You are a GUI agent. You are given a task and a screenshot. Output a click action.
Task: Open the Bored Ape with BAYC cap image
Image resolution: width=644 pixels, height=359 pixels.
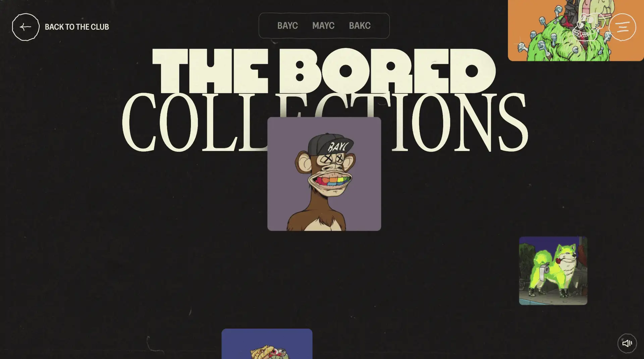pos(324,174)
